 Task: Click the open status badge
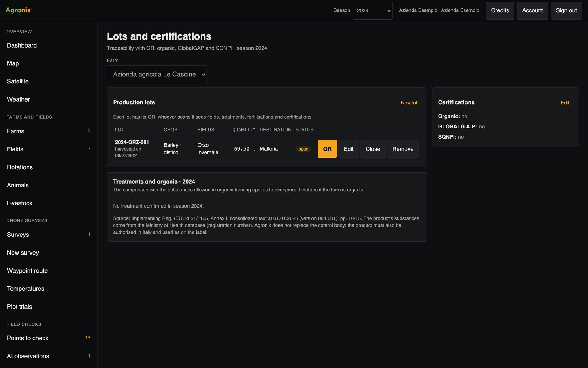pos(303,149)
